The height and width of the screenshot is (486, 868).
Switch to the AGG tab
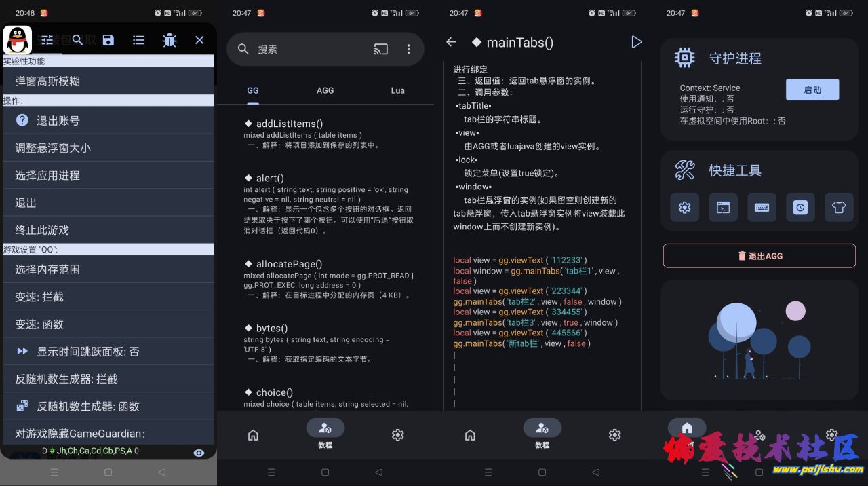[325, 90]
